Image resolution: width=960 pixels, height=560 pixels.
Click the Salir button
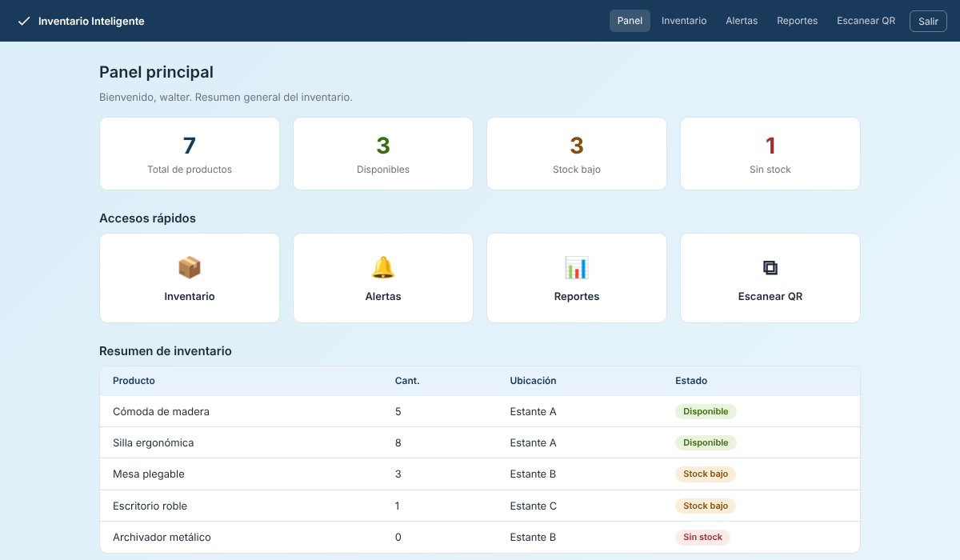928,22
